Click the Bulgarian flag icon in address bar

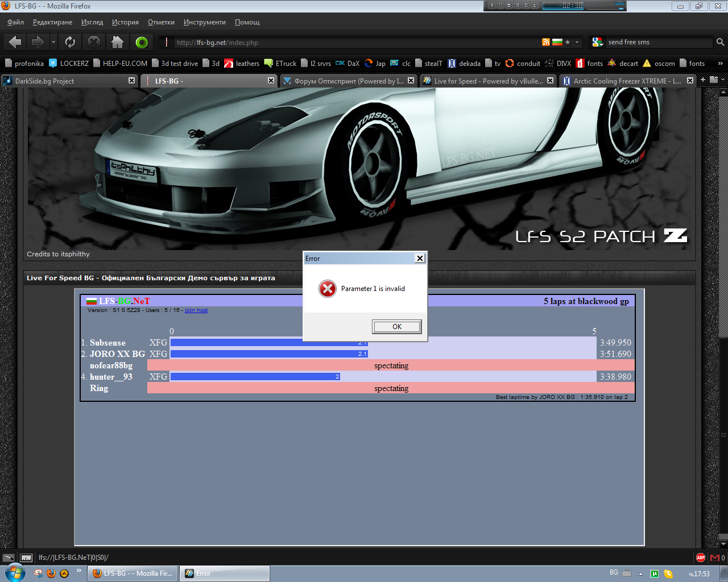coord(557,42)
